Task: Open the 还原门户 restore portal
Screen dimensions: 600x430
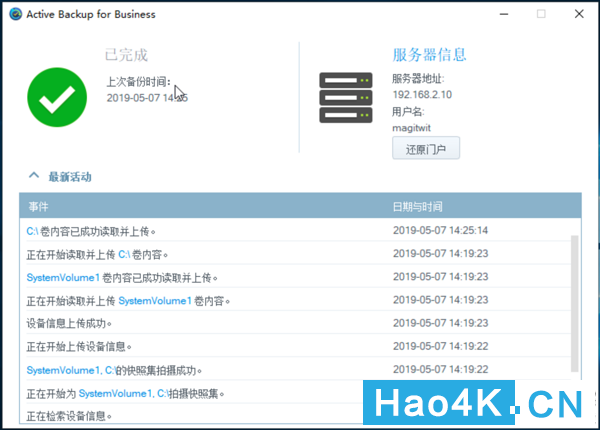Action: point(426,148)
